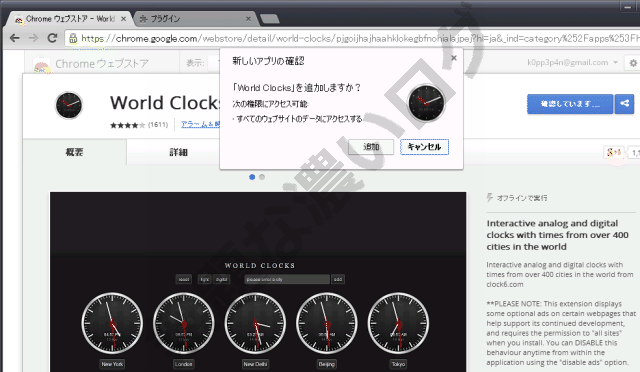Switch to the プラグイン tab

tap(195, 19)
